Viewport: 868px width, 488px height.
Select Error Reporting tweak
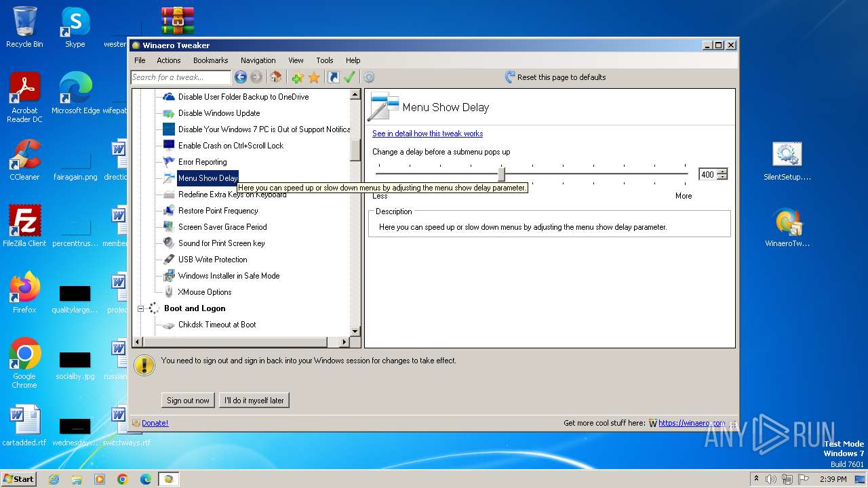coord(202,162)
